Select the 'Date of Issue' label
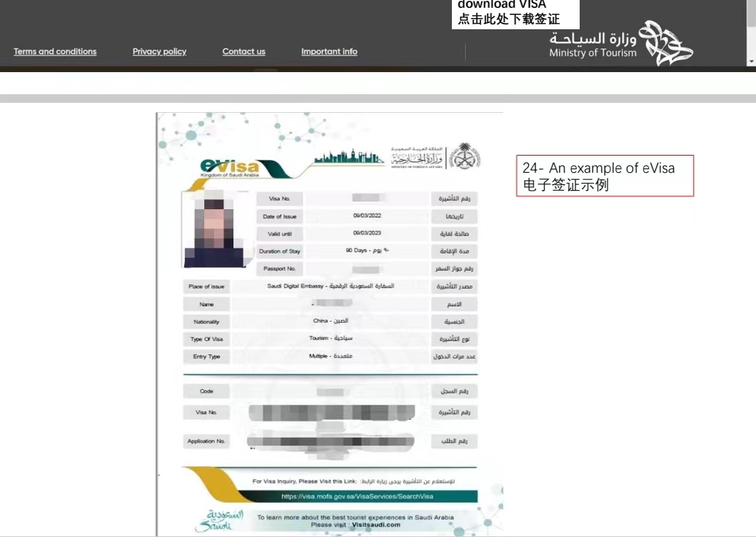The width and height of the screenshot is (756, 537). [x=280, y=216]
